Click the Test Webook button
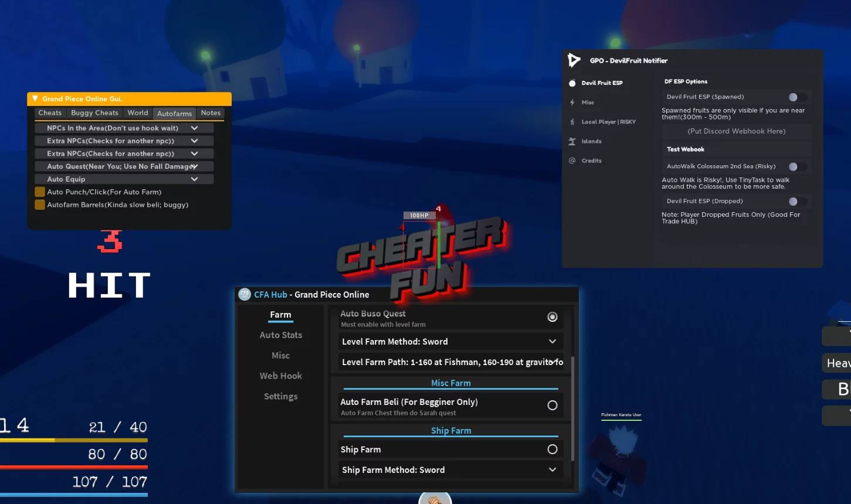 point(737,149)
